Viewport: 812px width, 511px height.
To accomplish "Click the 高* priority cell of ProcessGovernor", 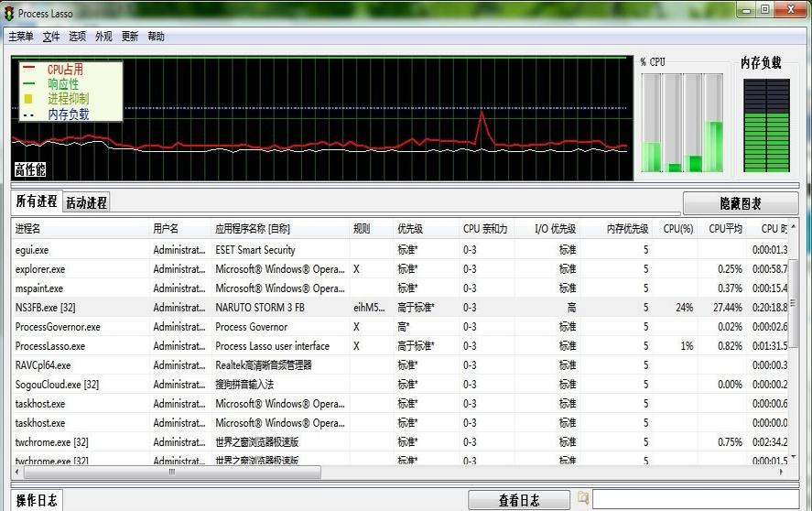I will click(x=404, y=327).
